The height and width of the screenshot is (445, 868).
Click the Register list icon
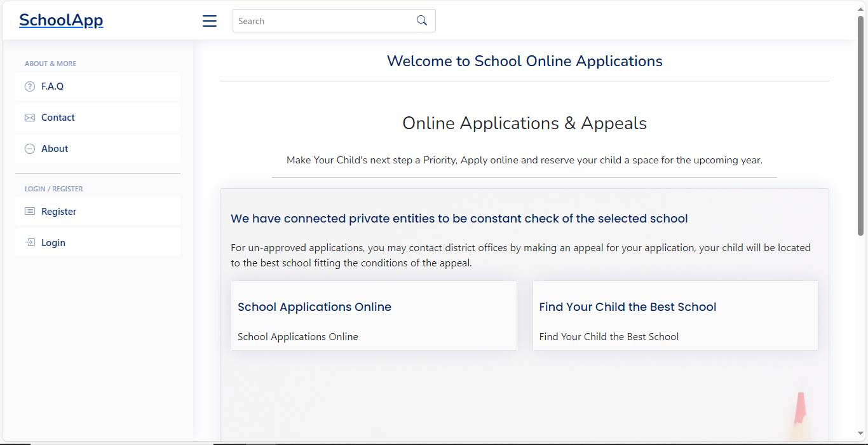click(x=30, y=212)
